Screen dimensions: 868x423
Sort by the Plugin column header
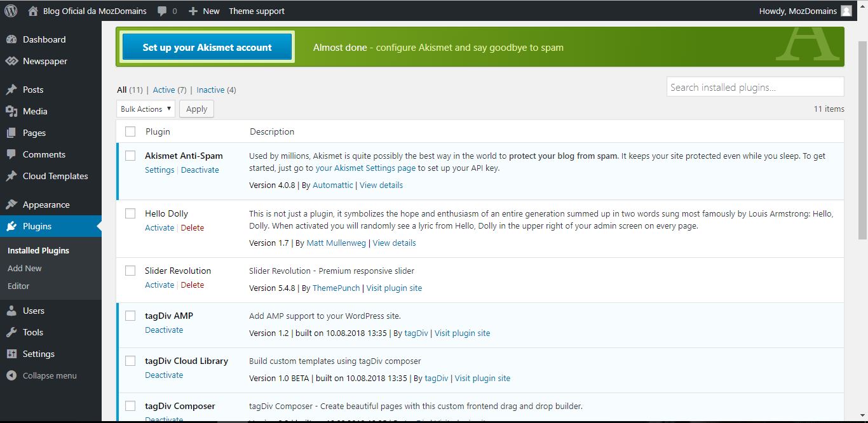point(158,131)
